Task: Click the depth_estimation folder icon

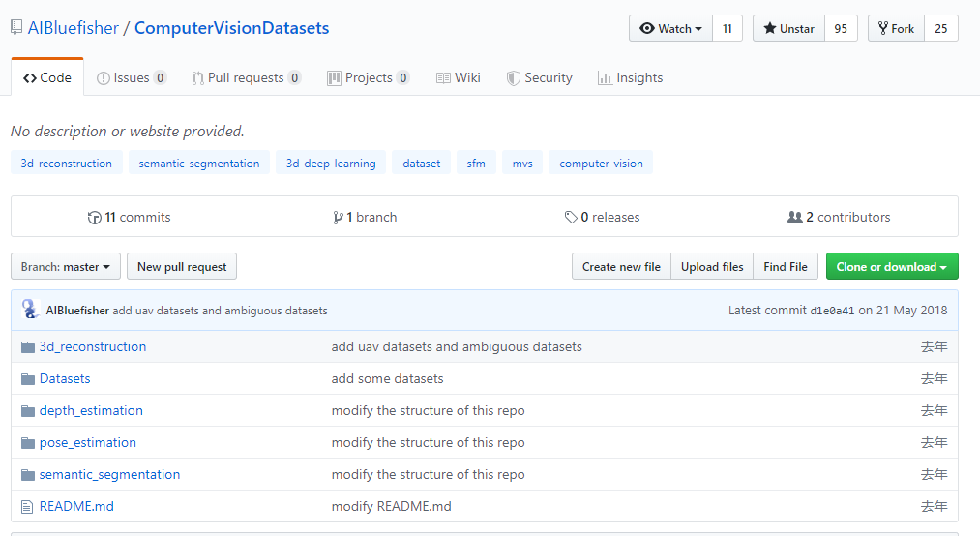Action: [x=27, y=410]
